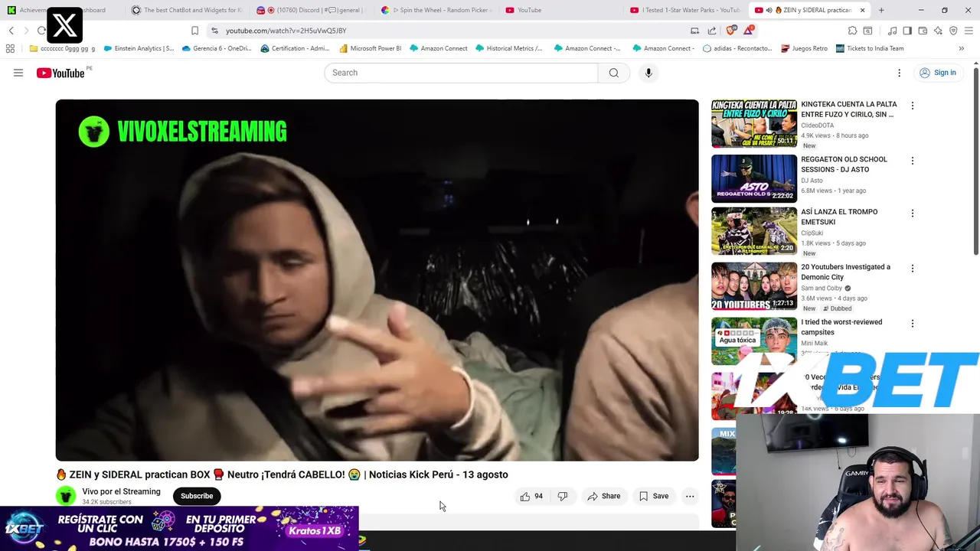Open adidas - Recontacto bookmark
Screen dimensions: 980x551
(737, 48)
